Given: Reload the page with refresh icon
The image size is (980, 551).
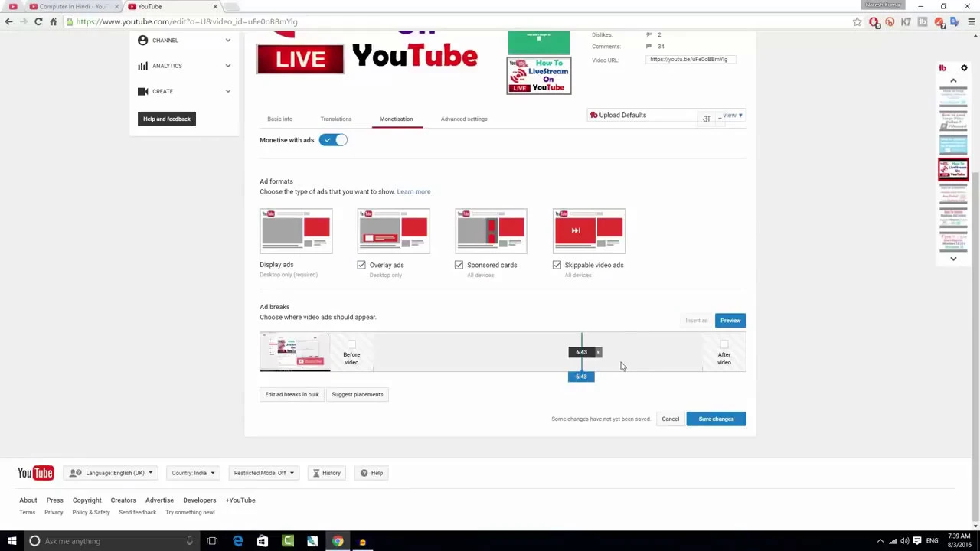Looking at the screenshot, I should (38, 21).
